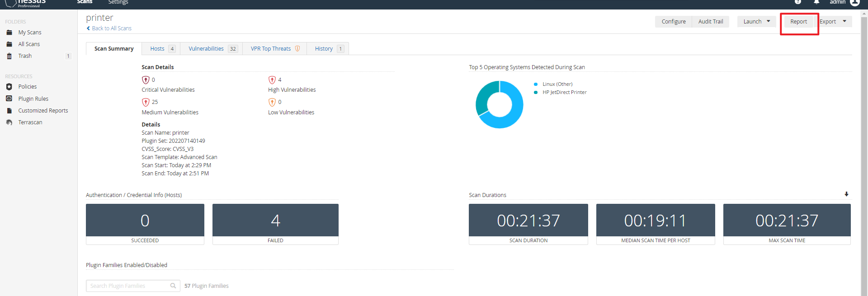Click the 'Plugin Set: 202207140149' text
This screenshot has width=868, height=296.
[173, 141]
